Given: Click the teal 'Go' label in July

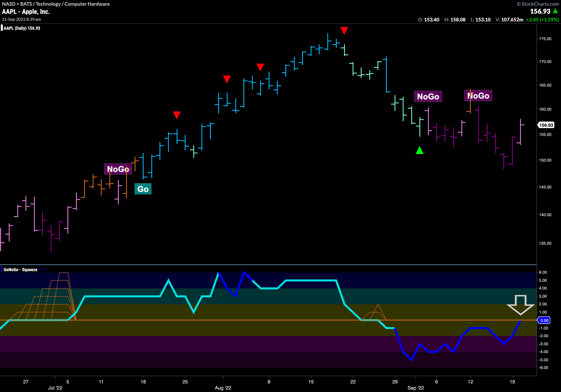Looking at the screenshot, I should pos(143,189).
